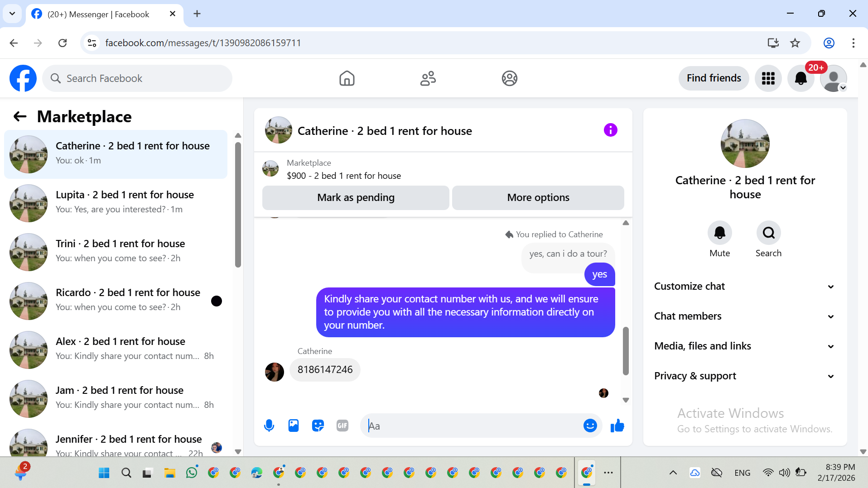Click Catherine's message 8186147246
Screen dimensions: 868x488
click(325, 370)
